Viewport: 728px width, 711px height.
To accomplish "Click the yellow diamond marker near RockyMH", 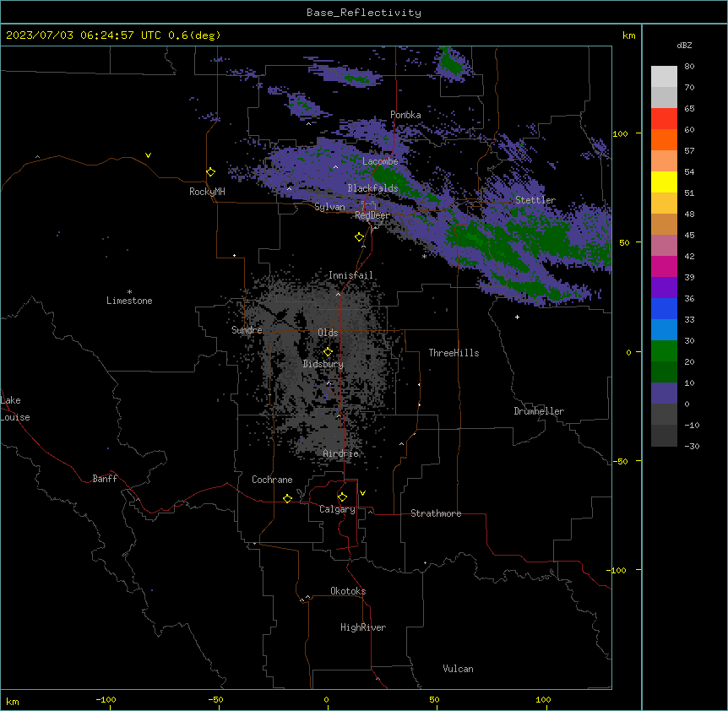I will [x=210, y=172].
